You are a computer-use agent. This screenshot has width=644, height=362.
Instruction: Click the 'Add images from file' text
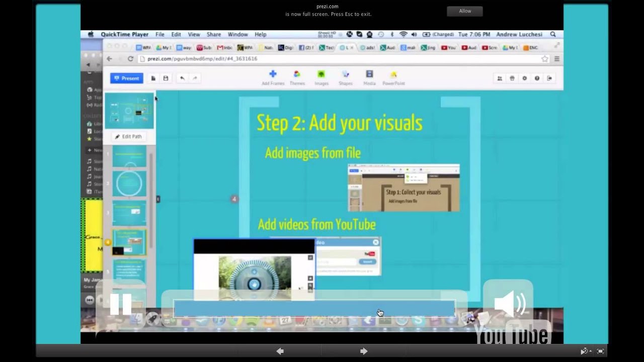(313, 153)
